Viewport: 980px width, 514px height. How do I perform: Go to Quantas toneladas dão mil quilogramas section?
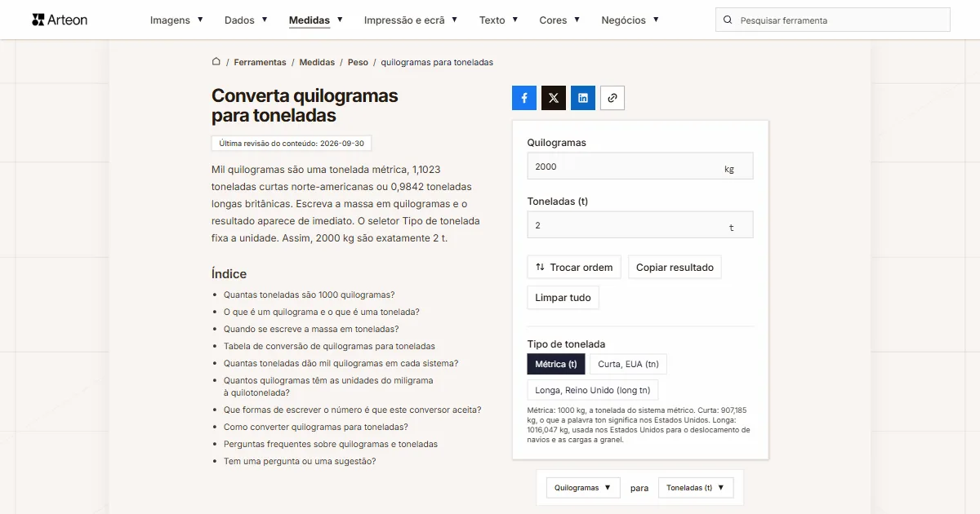click(x=341, y=363)
